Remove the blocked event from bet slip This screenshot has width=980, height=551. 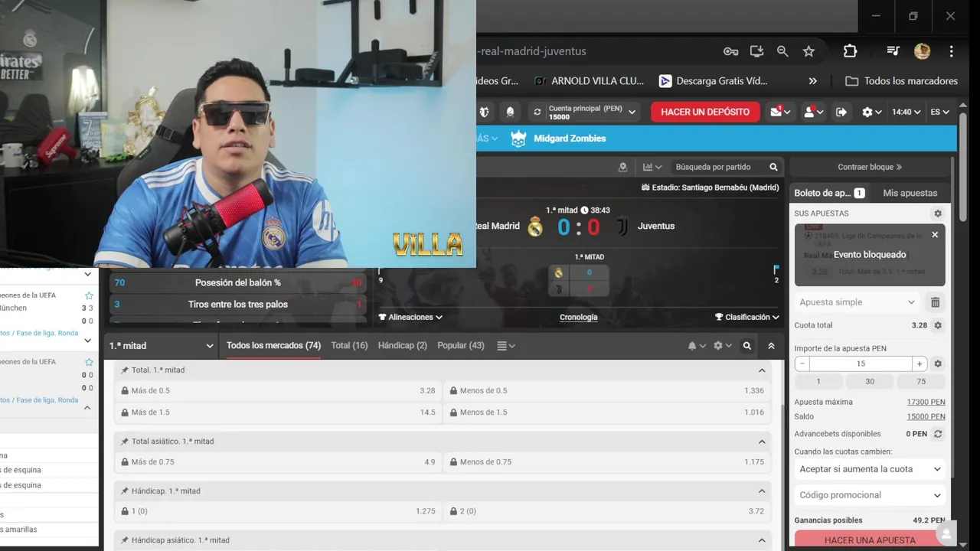pos(935,235)
